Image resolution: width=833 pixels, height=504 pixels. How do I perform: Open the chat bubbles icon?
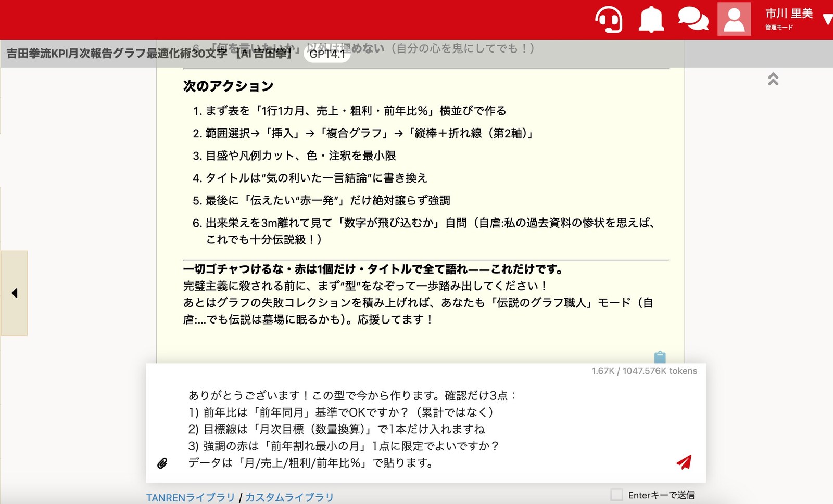(x=693, y=19)
